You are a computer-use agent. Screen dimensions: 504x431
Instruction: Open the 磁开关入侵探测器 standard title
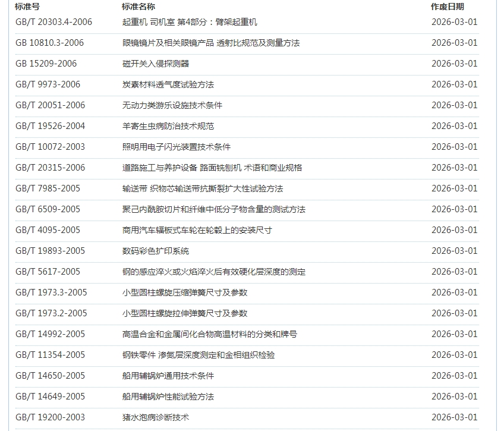(156, 64)
